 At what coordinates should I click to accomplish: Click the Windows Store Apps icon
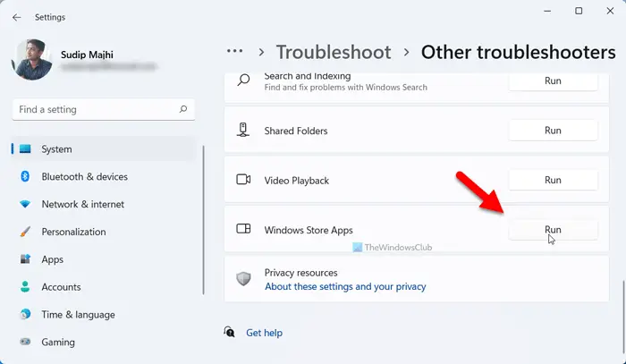(x=243, y=229)
